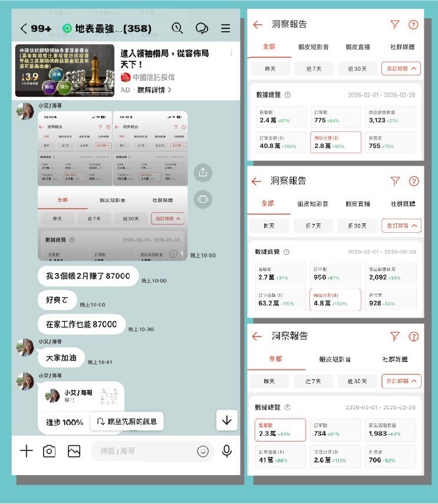This screenshot has height=504, width=438.
Task: Expand 自訂時間 dropdown in third report panel
Action: 401,381
